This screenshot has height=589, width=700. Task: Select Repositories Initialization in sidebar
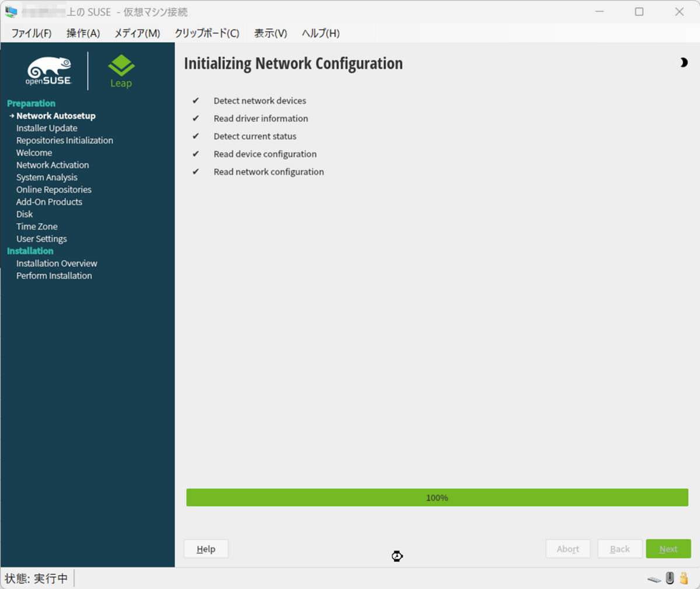tap(65, 140)
